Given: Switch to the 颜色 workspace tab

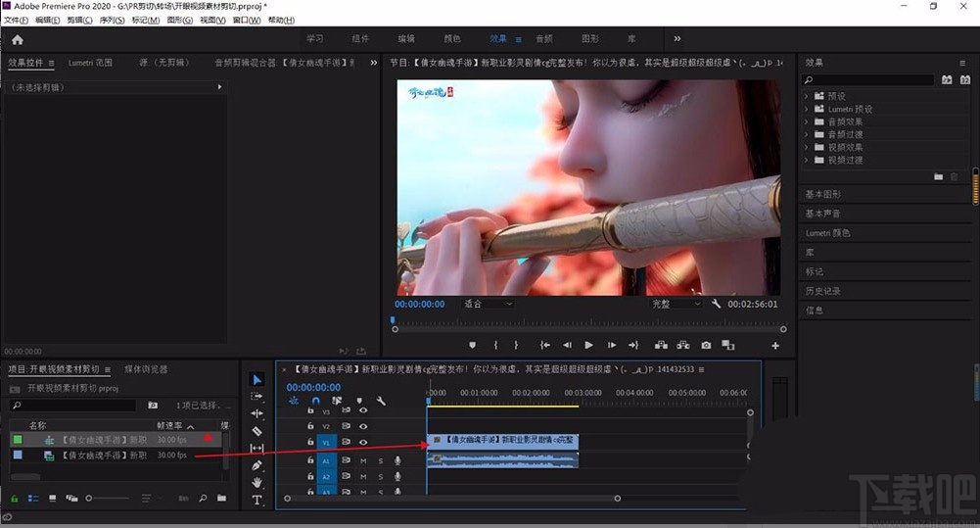Looking at the screenshot, I should 452,39.
